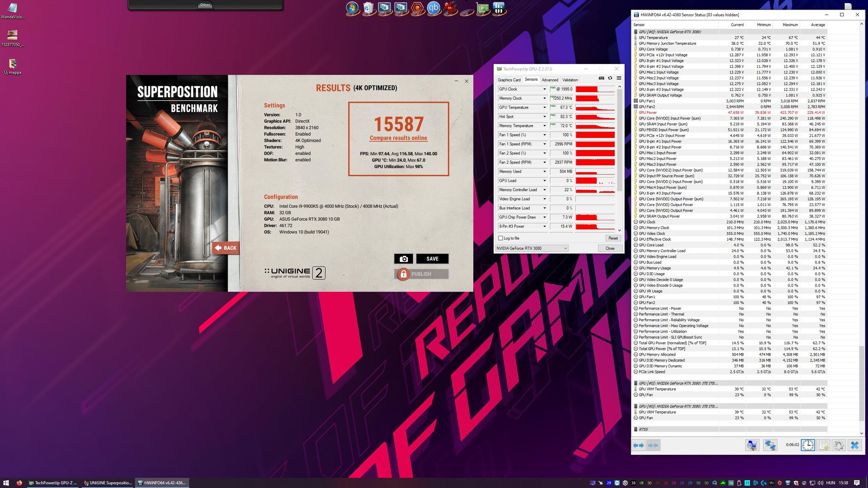Reset the HWiNFO clock timer icon
868x488 pixels.
point(808,445)
